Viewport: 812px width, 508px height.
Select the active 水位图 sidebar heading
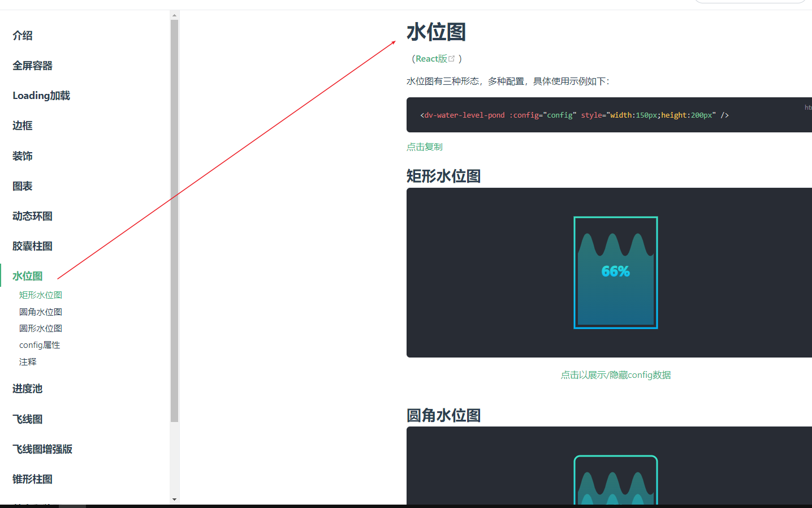tap(28, 276)
